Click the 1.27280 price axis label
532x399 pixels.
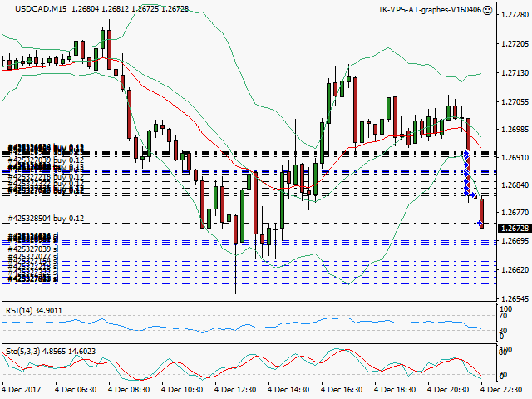click(514, 17)
